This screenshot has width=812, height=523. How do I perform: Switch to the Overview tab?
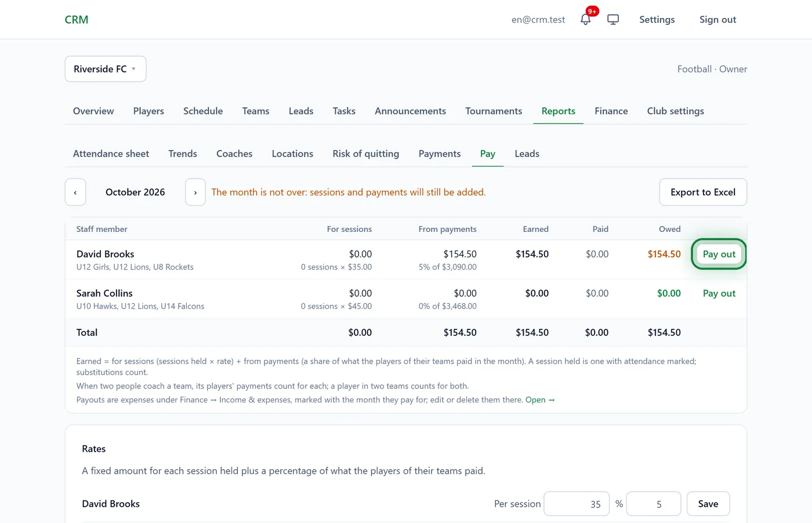pyautogui.click(x=93, y=111)
